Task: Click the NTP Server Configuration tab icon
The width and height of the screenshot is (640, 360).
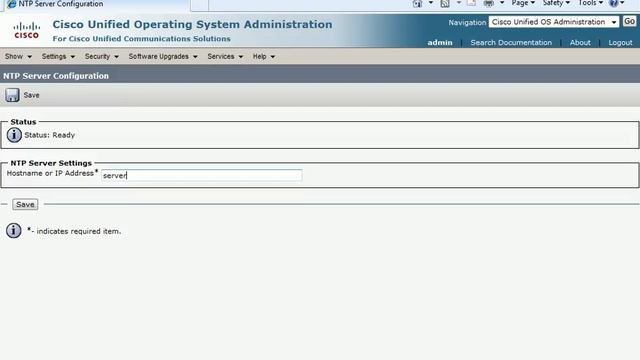Action: (x=12, y=4)
